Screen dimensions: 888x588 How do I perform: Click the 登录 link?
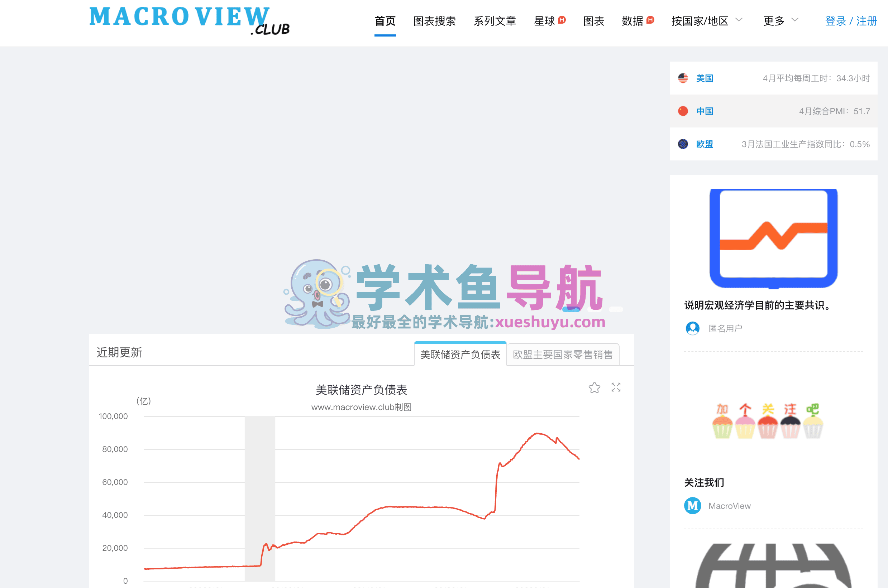point(836,21)
